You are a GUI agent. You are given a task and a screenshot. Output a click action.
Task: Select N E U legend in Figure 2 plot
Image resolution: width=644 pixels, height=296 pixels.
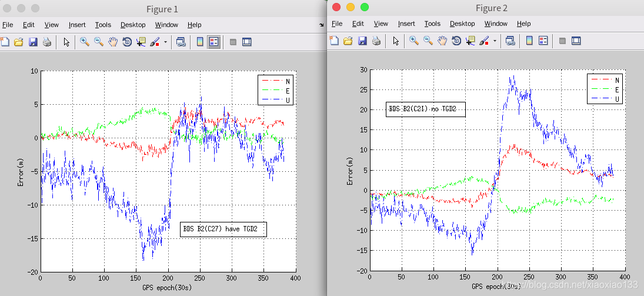pos(605,89)
